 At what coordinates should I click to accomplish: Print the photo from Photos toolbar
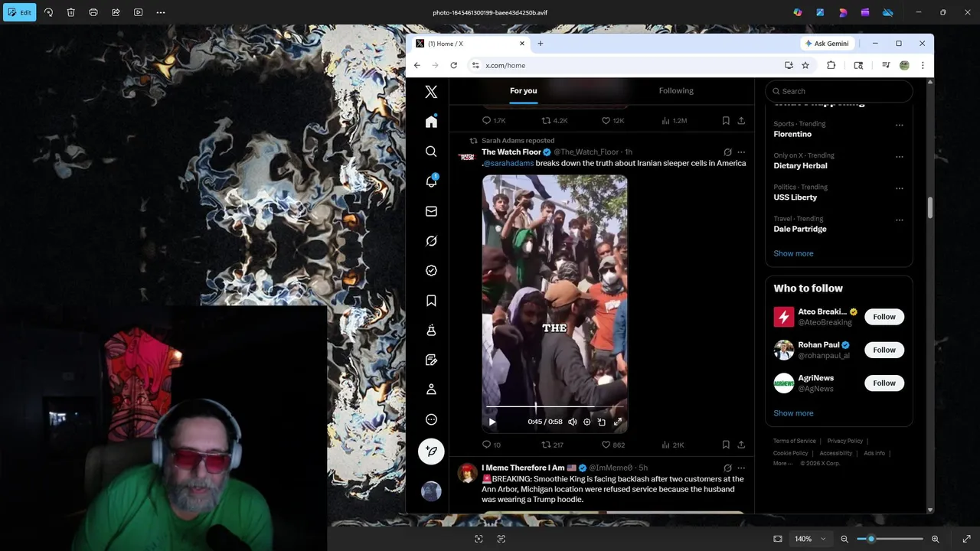(x=93, y=12)
